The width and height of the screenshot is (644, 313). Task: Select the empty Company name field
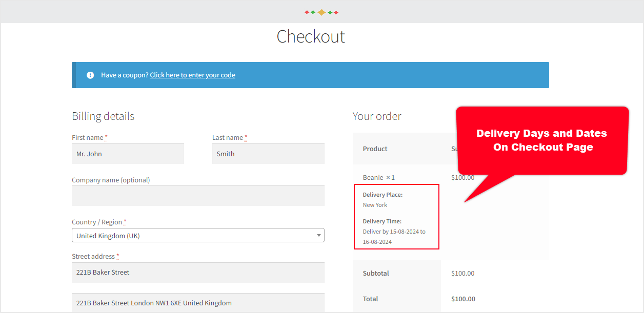point(198,196)
